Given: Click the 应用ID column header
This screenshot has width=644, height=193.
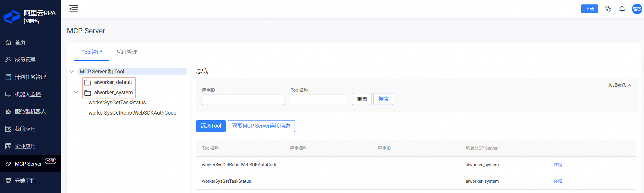Looking at the screenshot, I should coord(384,148).
